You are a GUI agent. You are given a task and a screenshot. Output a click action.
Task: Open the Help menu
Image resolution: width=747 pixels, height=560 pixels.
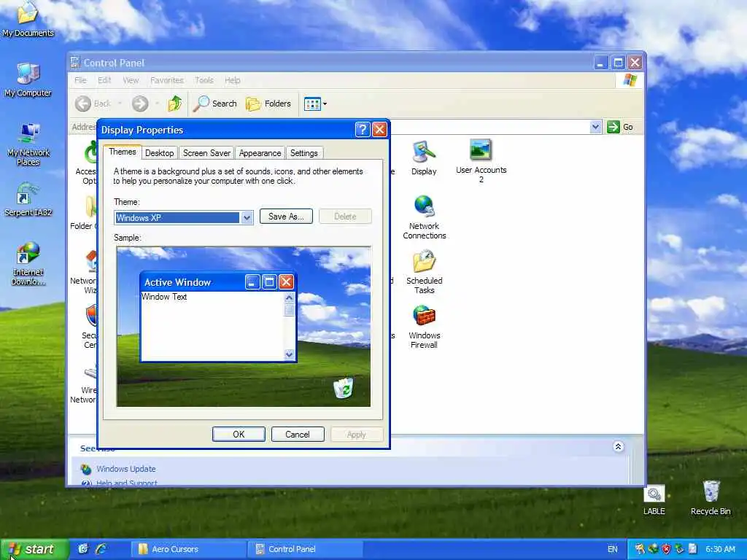233,80
